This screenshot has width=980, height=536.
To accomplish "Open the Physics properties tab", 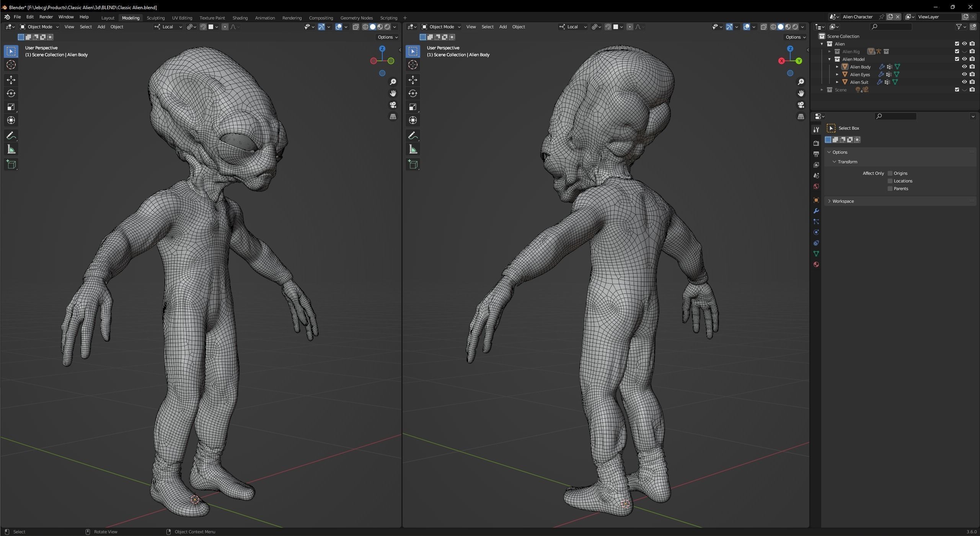I will coord(816,232).
